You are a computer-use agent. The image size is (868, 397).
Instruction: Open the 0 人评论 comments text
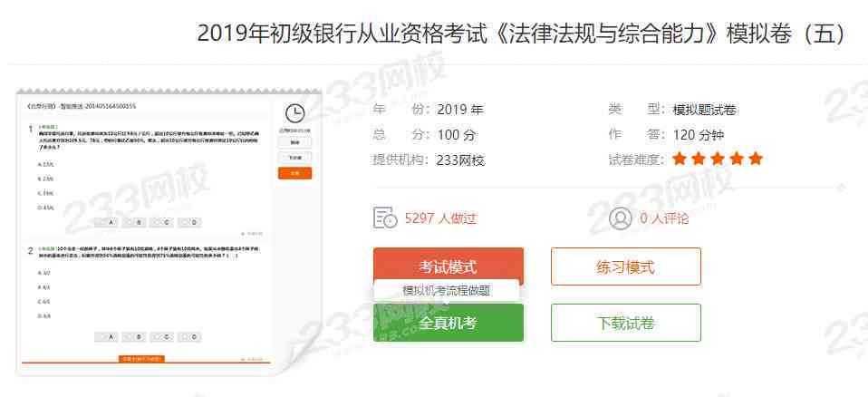click(x=664, y=218)
